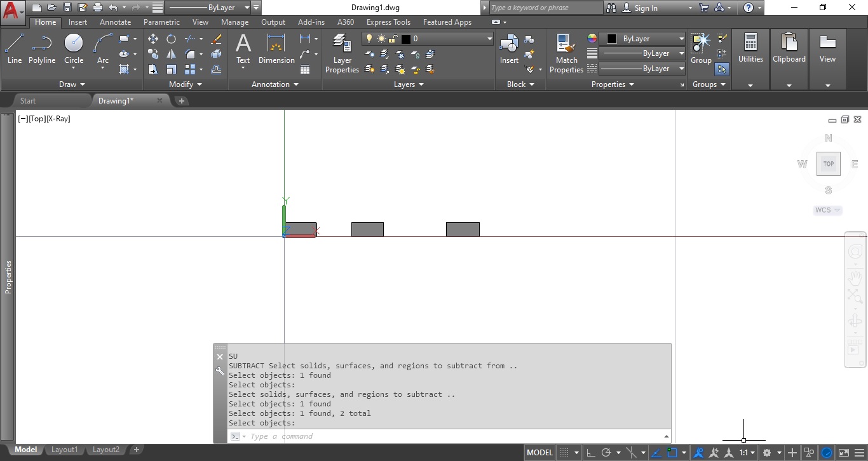Viewport: 868px width, 461px height.
Task: Switch to the Layout1 tab
Action: click(x=64, y=450)
